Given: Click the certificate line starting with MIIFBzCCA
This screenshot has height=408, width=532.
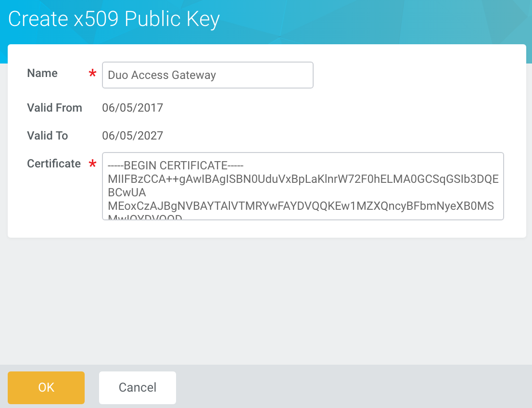Looking at the screenshot, I should (303, 179).
